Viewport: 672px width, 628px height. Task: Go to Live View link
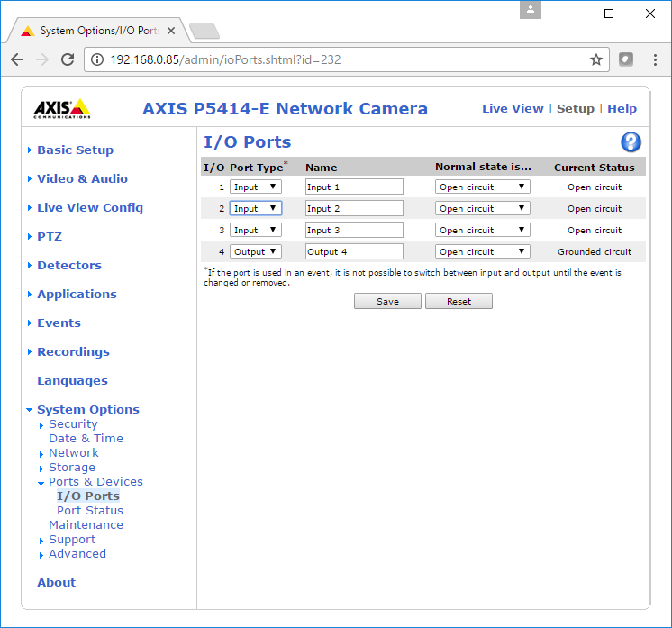point(513,108)
